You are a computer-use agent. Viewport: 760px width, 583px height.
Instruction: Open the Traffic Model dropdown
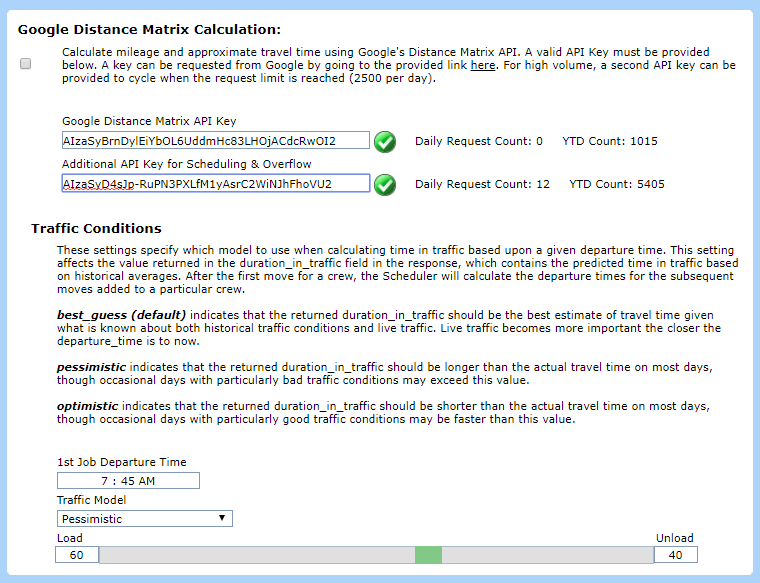[x=144, y=519]
